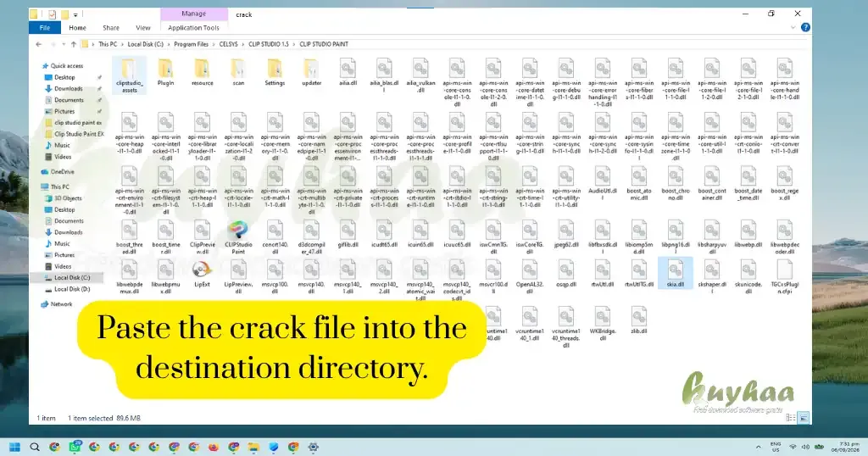
Task: Select the boost_atomic.dll file
Action: tap(639, 184)
